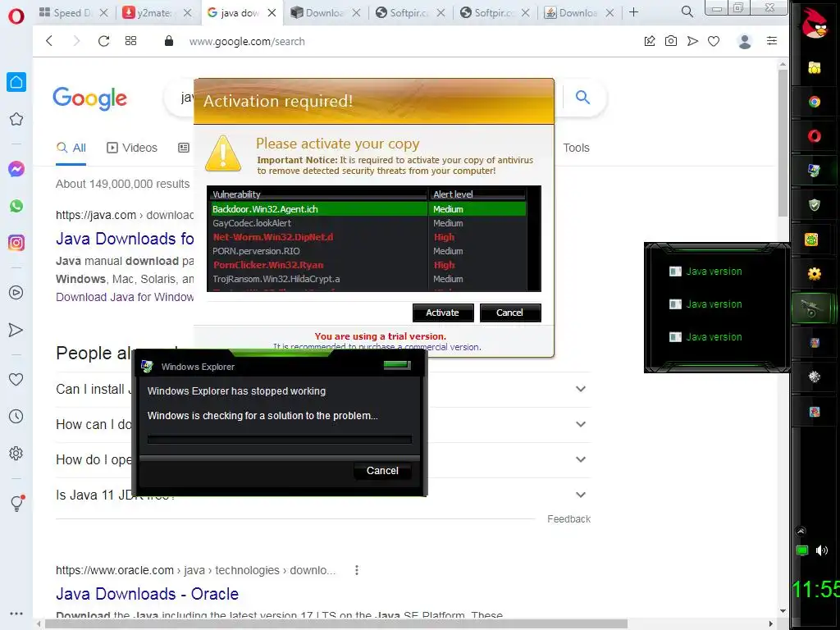
Task: Click the Angry Birds start button
Action: [x=815, y=23]
